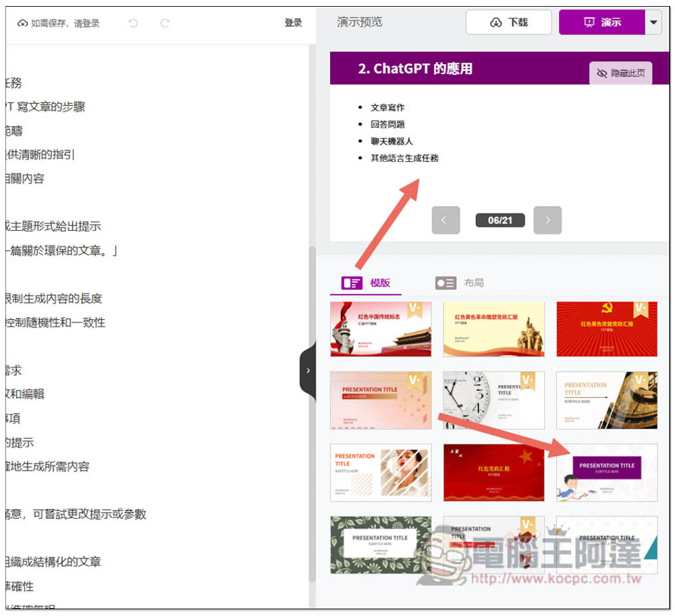Select red party emblem template thumbnail

(607, 329)
